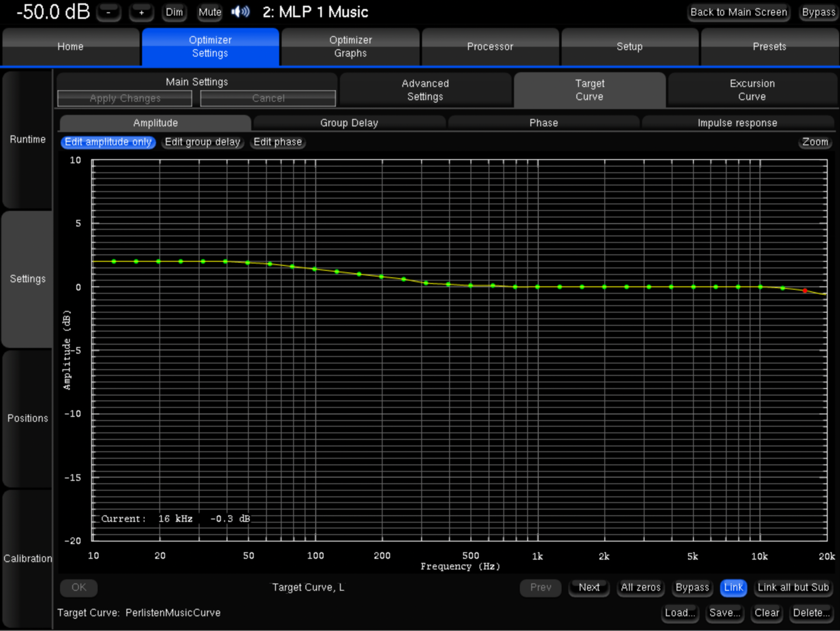Select the Optimizer Settings tab
840x631 pixels.
[x=210, y=47]
